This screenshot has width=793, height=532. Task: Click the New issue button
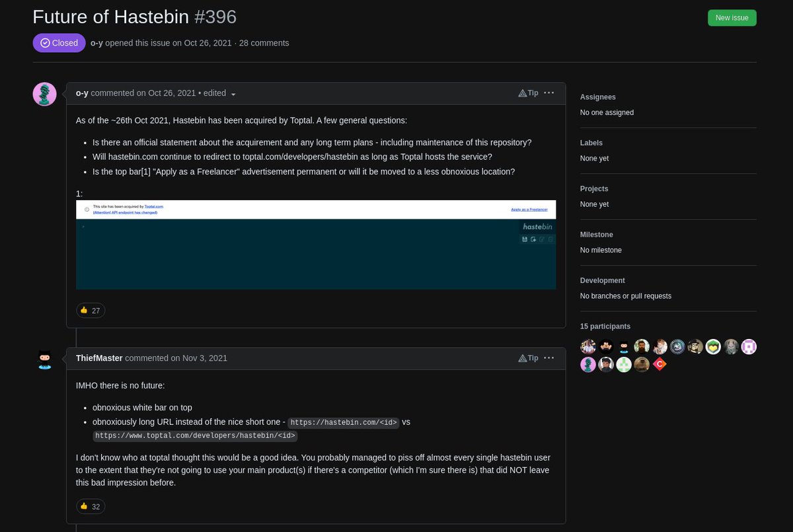732,18
